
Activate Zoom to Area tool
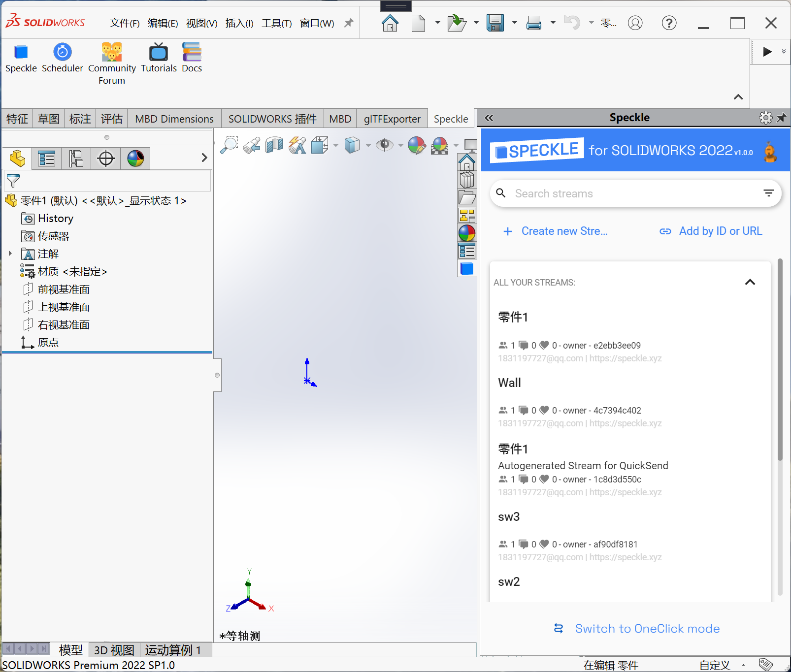229,145
